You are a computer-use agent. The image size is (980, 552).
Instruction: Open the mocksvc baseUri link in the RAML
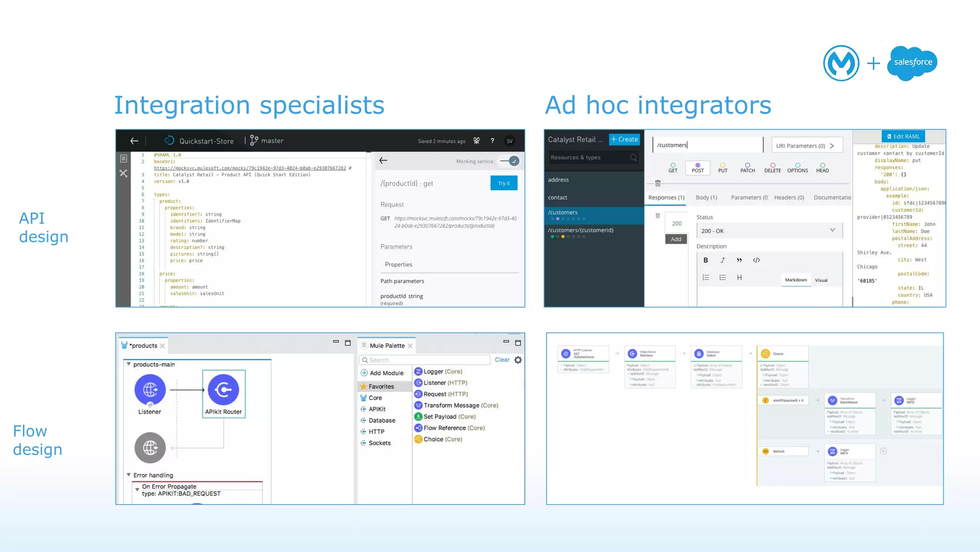(x=250, y=168)
